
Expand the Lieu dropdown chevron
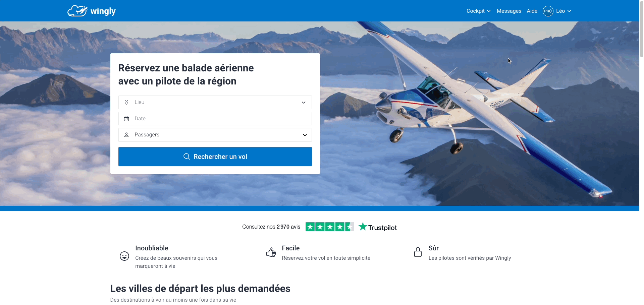(304, 103)
